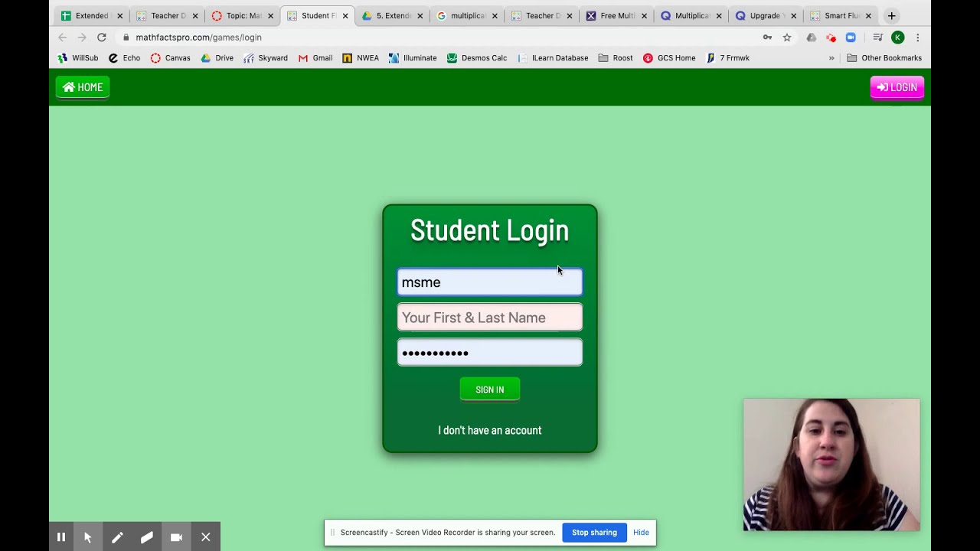Viewport: 980px width, 551px height.
Task: Focus the class code field containing 'msme'
Action: 490,282
